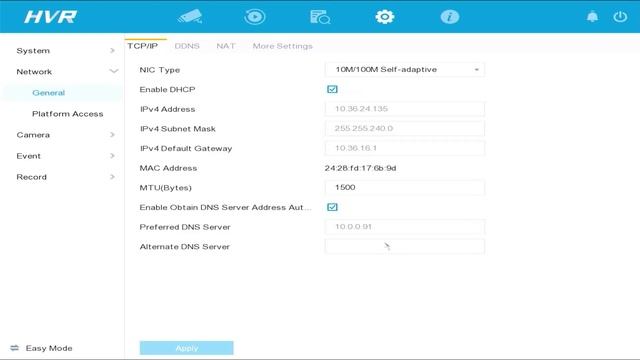Switch to the NAT tab
Screen dimensions: 640x360
pos(226,46)
